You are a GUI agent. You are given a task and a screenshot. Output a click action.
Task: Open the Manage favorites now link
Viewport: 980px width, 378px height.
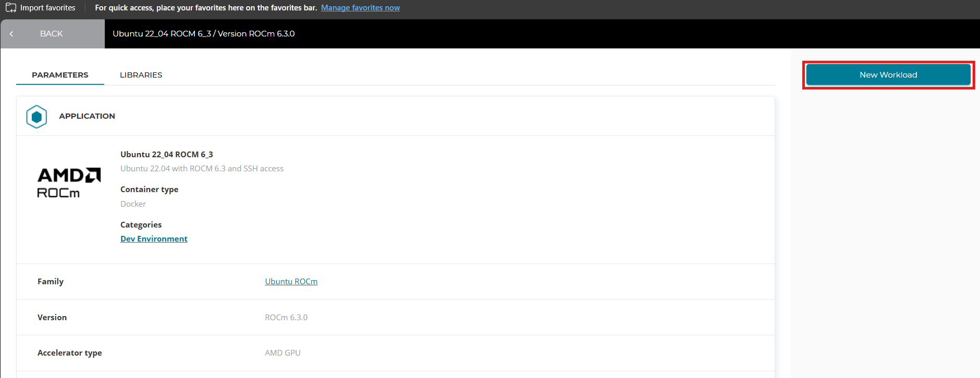360,8
